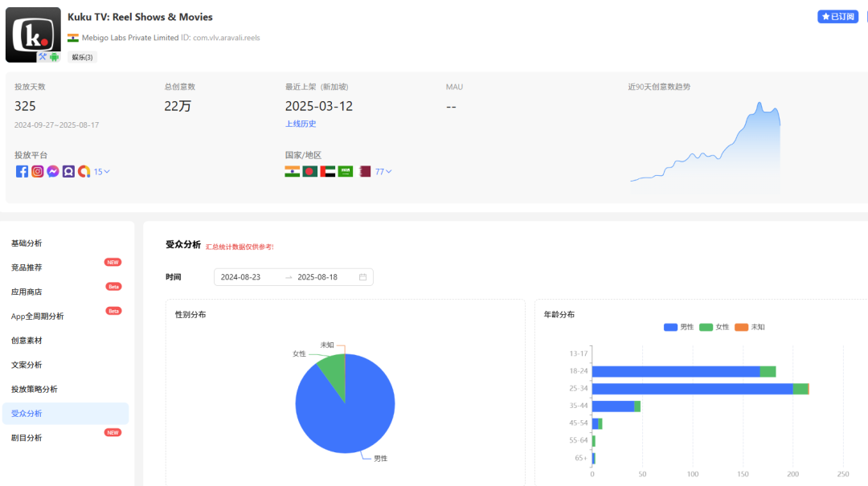Expand the 77 countries dropdown
This screenshot has height=486, width=868.
[383, 172]
